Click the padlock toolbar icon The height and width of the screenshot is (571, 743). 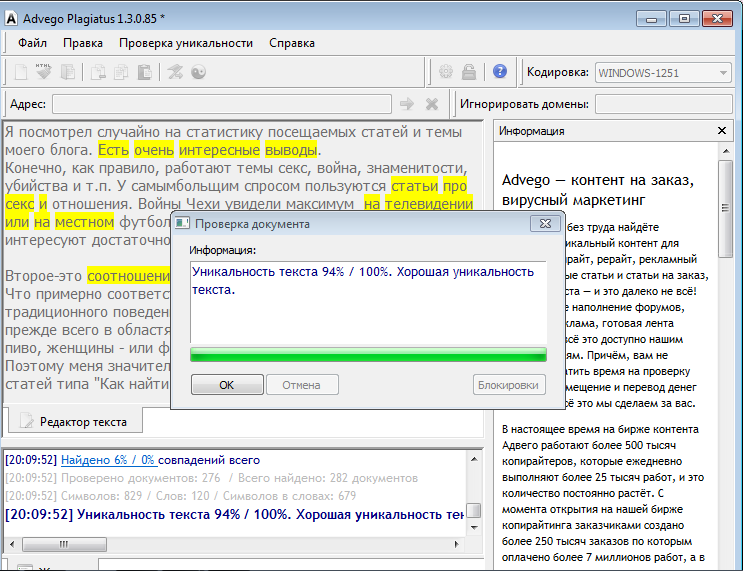468,72
